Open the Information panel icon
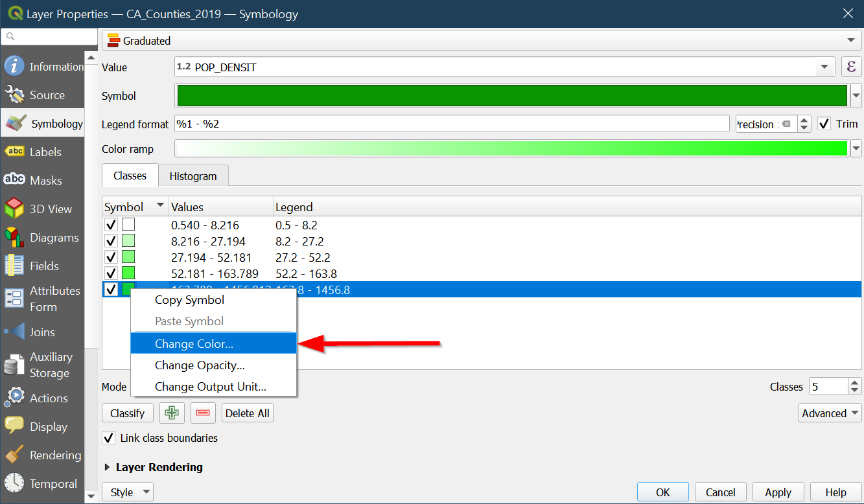 14,66
